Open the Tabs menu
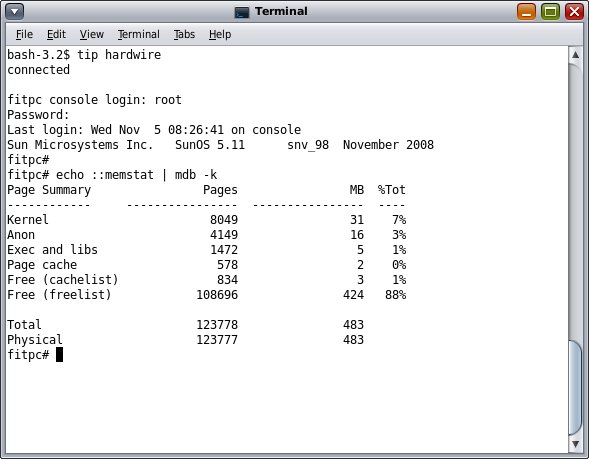The image size is (589, 459). pos(184,35)
